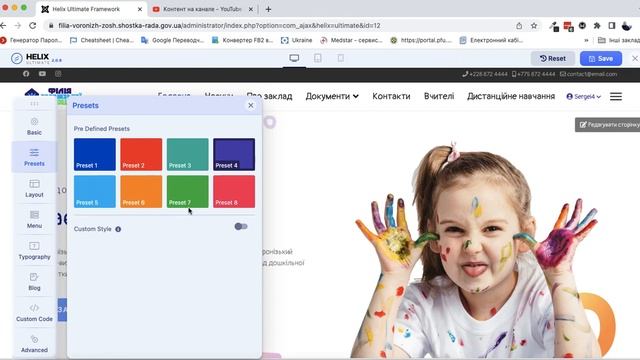640x360 pixels.
Task: Open the Google Переводч... bookmark
Action: [172, 40]
